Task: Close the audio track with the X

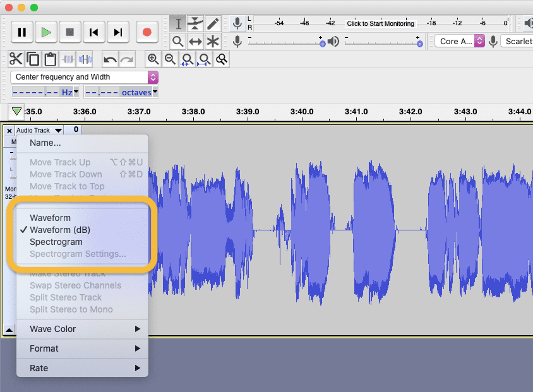Action: tap(9, 130)
